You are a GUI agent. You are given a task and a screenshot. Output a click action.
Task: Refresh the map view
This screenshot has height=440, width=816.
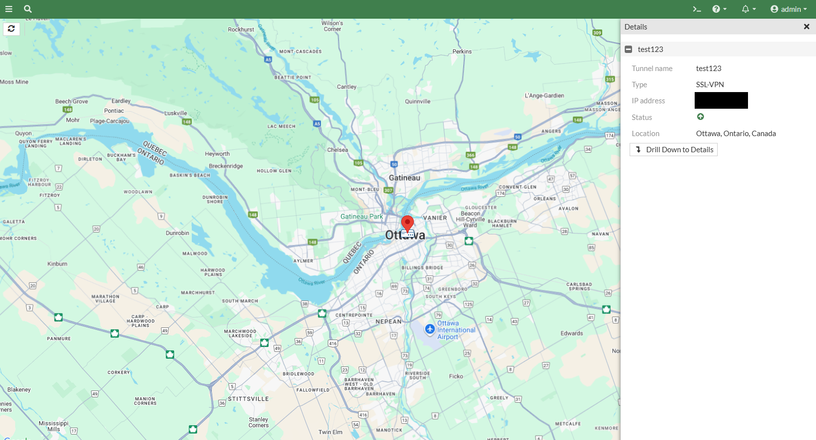[x=11, y=29]
